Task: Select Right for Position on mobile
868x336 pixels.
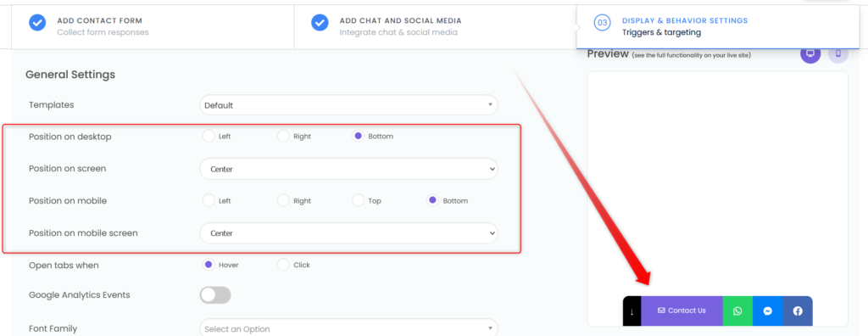Action: (x=283, y=200)
